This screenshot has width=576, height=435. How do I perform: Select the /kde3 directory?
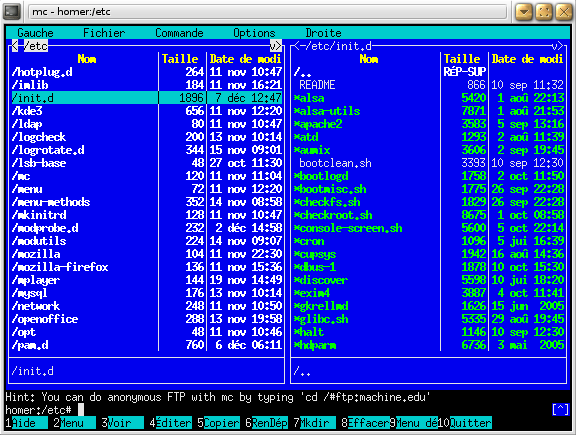[x=147, y=111]
